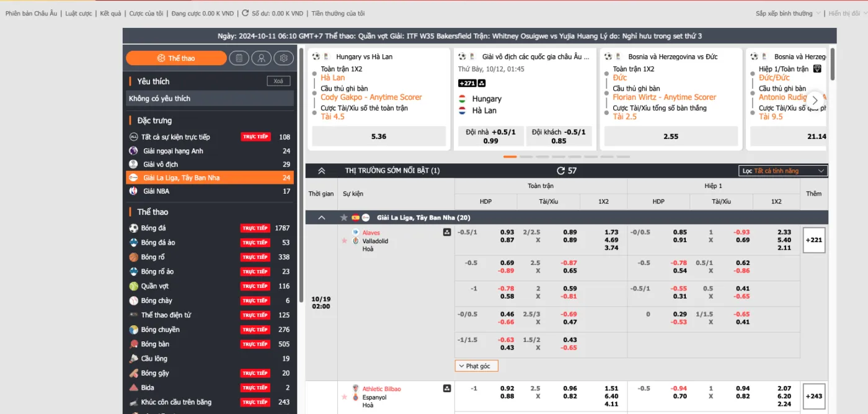Screen dimensions: 868x414
Task: Open Luật cược rules menu item
Action: coord(78,13)
